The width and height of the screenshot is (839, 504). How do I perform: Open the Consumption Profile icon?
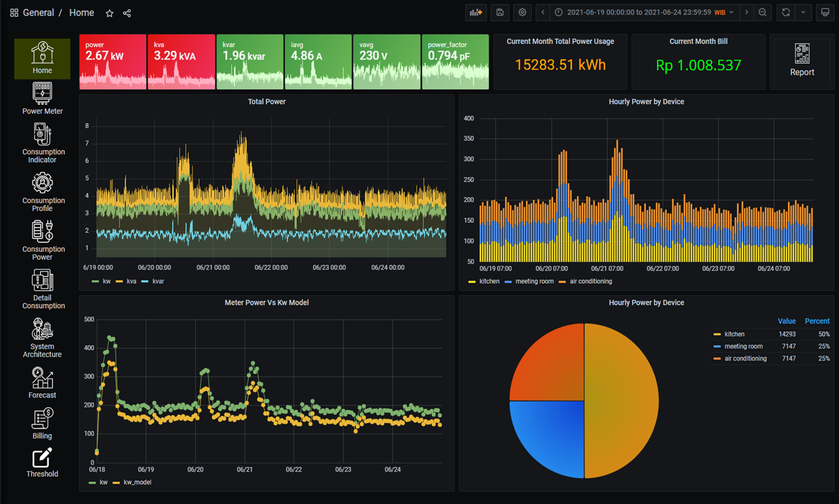42,183
